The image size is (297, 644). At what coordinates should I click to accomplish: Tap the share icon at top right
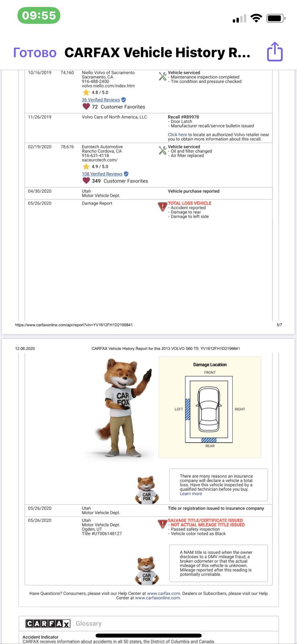[x=275, y=52]
